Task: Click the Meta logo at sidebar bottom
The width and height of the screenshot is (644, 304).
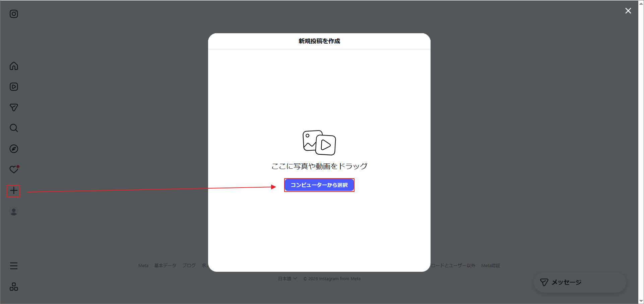Action: [14, 286]
